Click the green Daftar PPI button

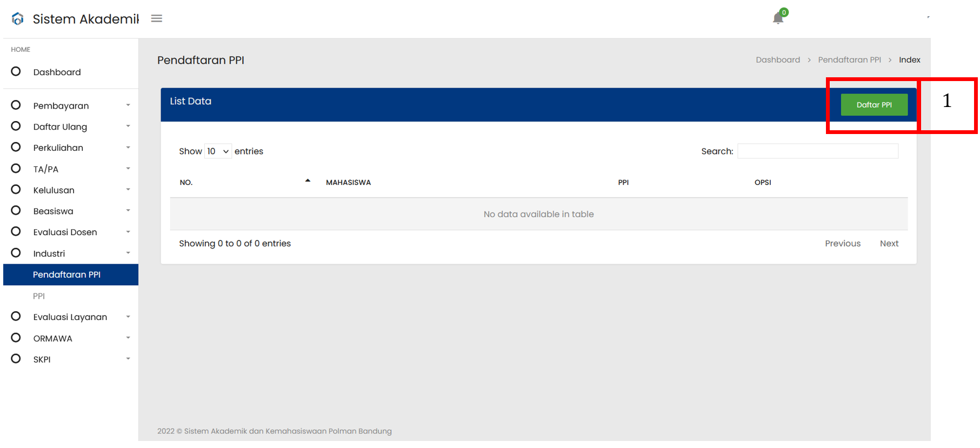[874, 105]
